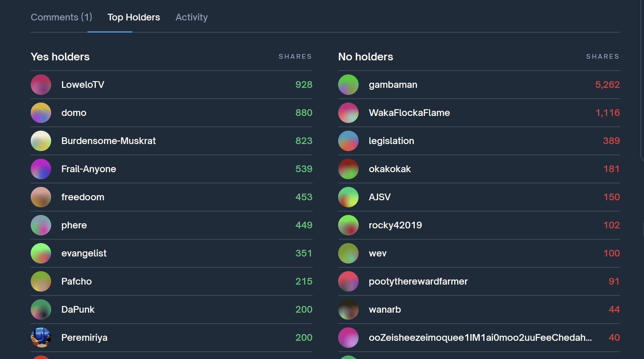Click okakokak's red-green avatar
644x359 pixels.
348,169
